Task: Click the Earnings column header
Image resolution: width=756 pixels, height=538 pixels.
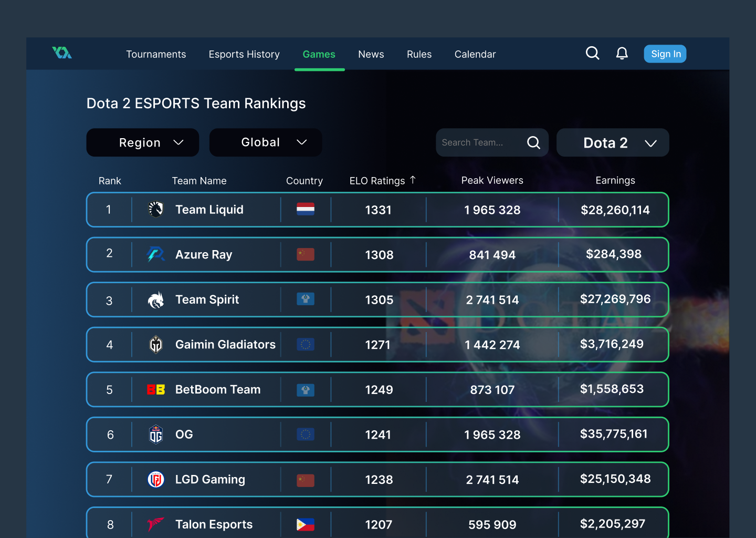Action: point(615,180)
